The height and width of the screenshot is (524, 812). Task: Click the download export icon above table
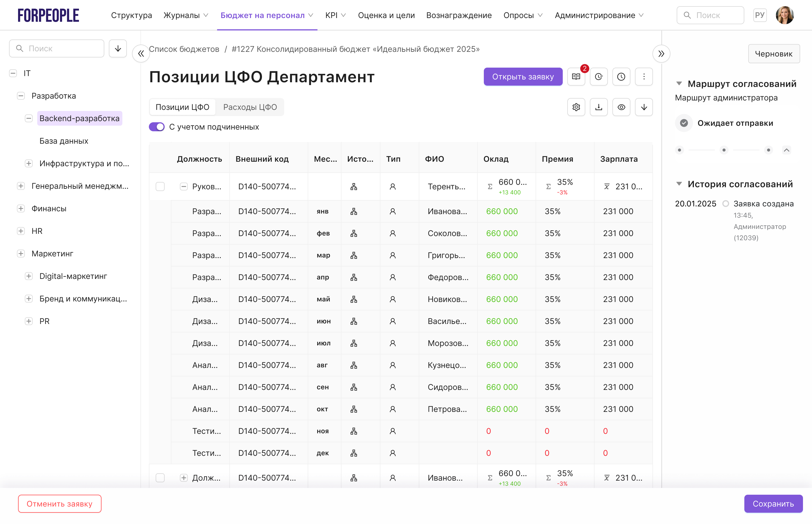coord(599,107)
